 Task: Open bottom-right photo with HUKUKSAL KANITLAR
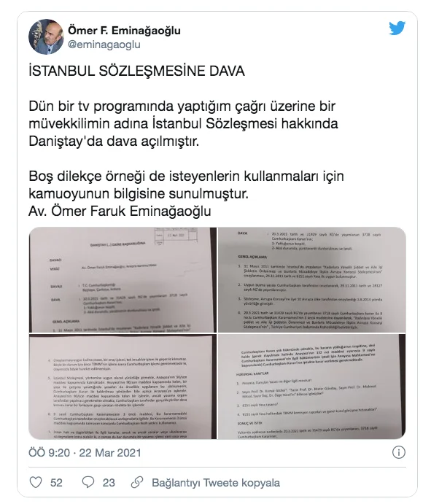tap(311, 387)
